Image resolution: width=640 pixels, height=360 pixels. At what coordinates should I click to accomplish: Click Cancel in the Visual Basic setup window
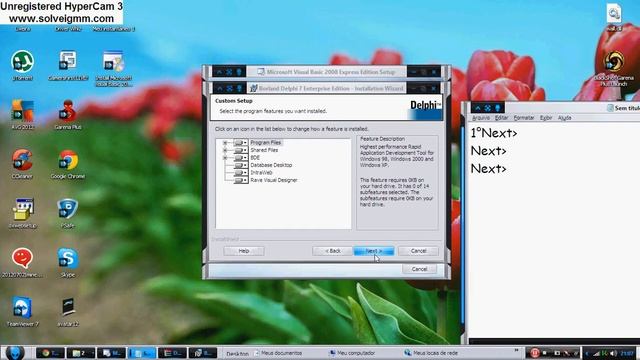pyautogui.click(x=419, y=269)
